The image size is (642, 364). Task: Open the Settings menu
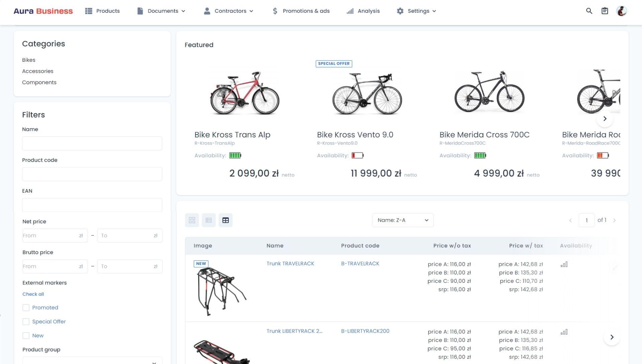click(416, 11)
